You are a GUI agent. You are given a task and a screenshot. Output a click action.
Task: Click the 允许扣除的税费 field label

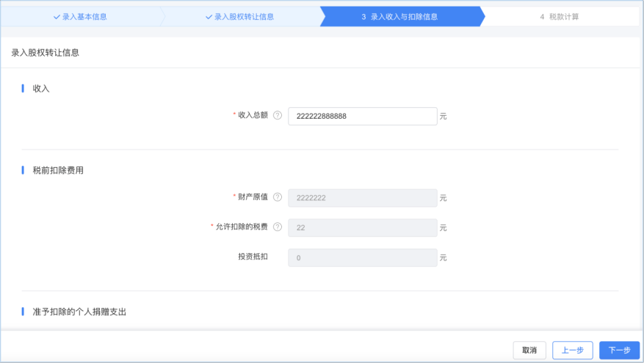point(242,227)
